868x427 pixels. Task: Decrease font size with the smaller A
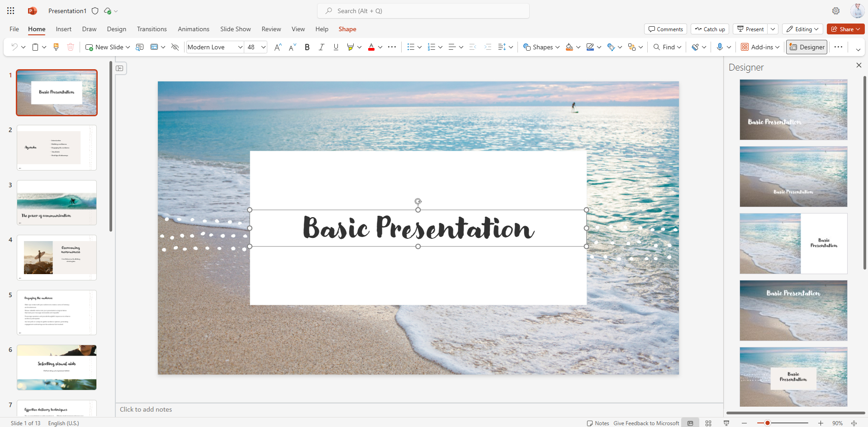293,47
